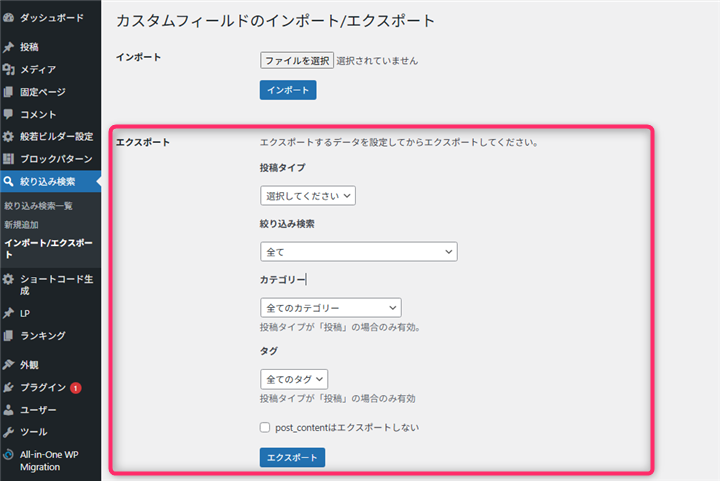Click the blue エクスポート button

(x=292, y=458)
